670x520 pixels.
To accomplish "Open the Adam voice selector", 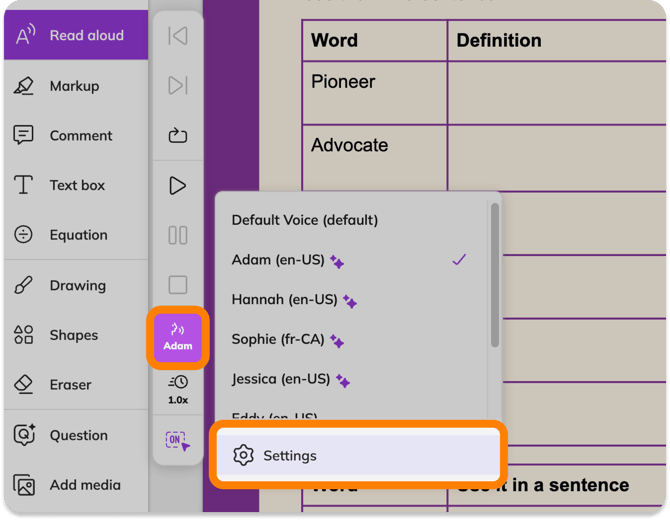I will pyautogui.click(x=178, y=338).
